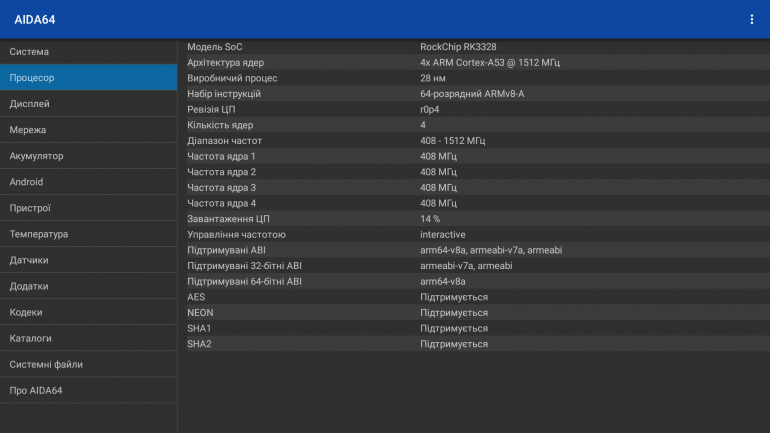Select the Діапазон частот row
The width and height of the screenshot is (770, 433).
coord(473,140)
